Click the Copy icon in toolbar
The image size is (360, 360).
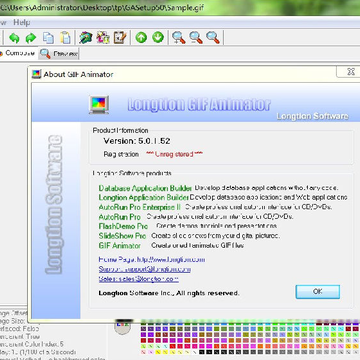point(48,38)
